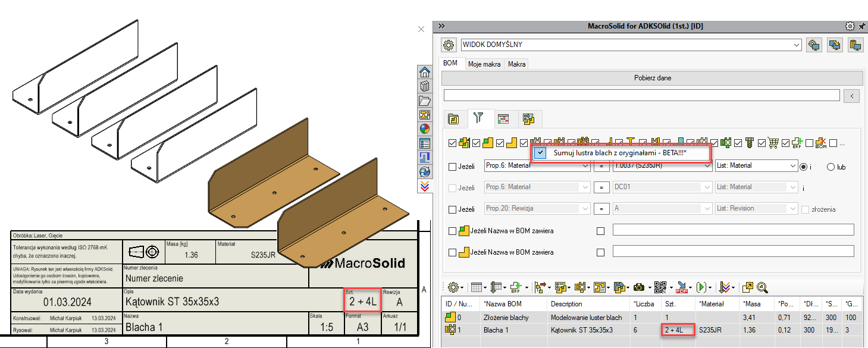Open WIDOK DOMYŚLNY view dropdown

pyautogui.click(x=632, y=45)
